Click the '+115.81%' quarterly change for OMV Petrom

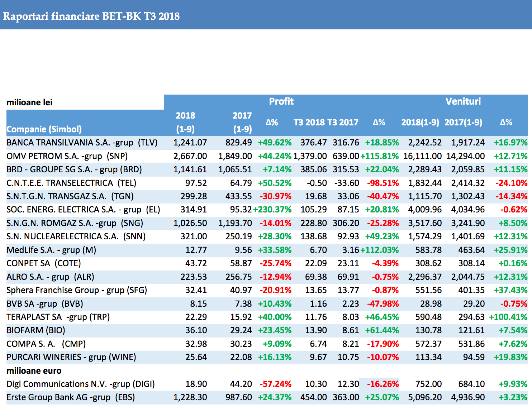point(379,156)
